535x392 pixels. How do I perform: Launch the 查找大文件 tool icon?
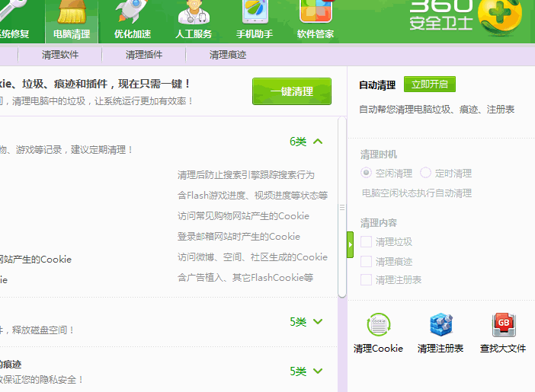pyautogui.click(x=503, y=325)
